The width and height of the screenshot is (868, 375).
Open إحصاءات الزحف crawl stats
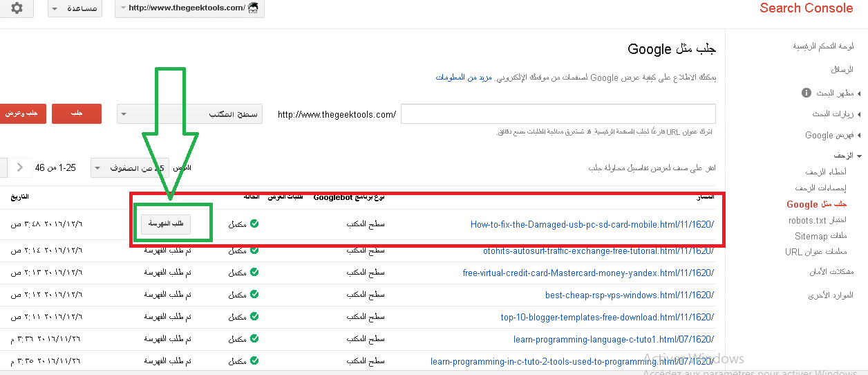pos(821,188)
